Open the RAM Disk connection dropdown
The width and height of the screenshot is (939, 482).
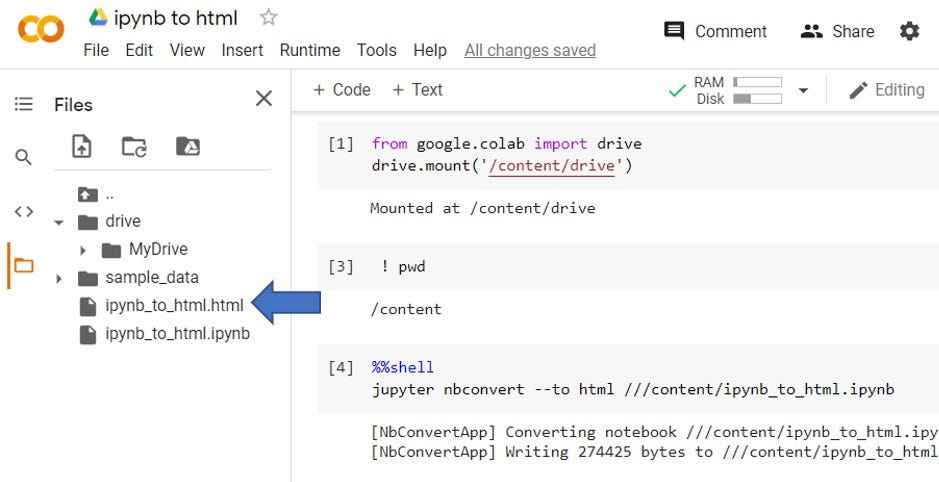(803, 91)
